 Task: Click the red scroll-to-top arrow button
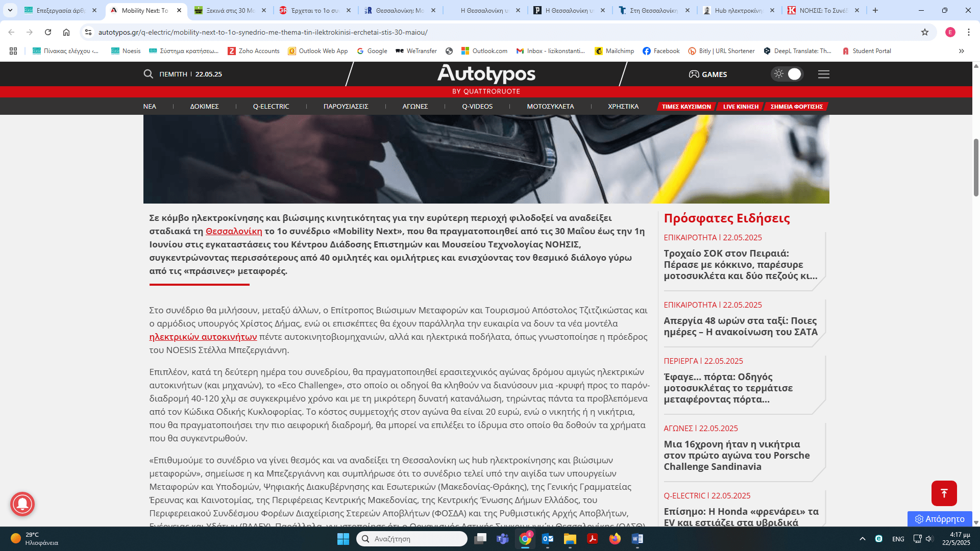944,493
